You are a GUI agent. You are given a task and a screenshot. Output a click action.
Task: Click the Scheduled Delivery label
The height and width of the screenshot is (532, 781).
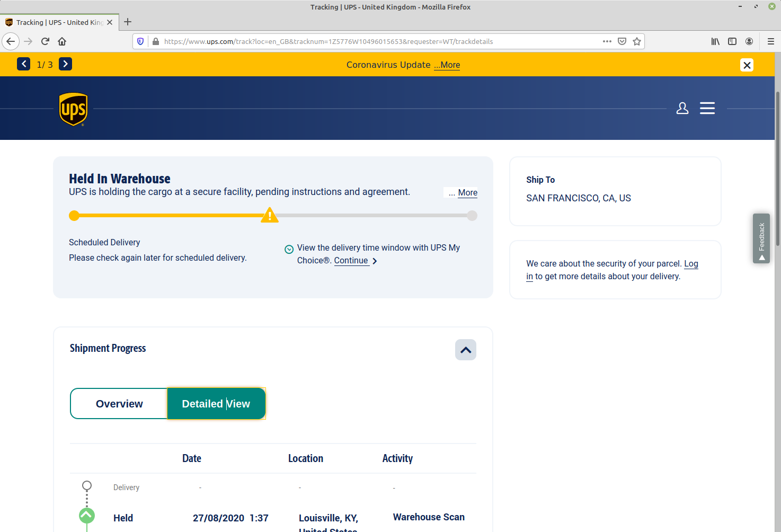click(x=104, y=242)
